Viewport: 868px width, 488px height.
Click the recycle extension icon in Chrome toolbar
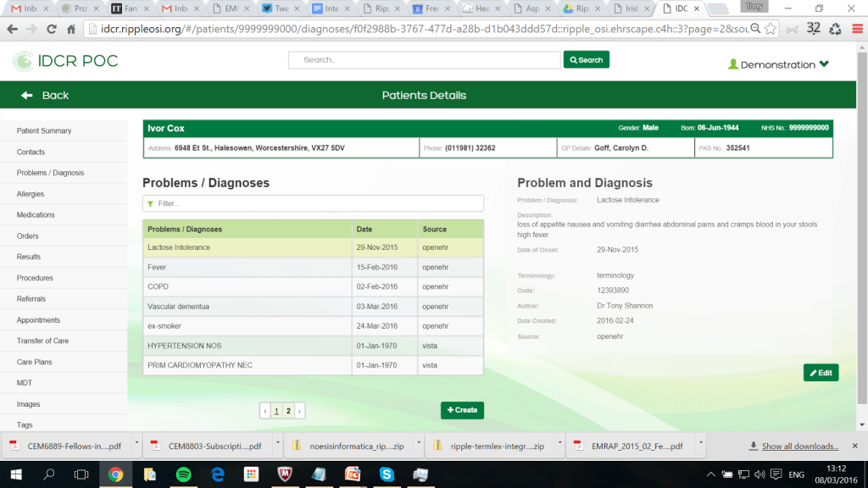click(x=835, y=28)
